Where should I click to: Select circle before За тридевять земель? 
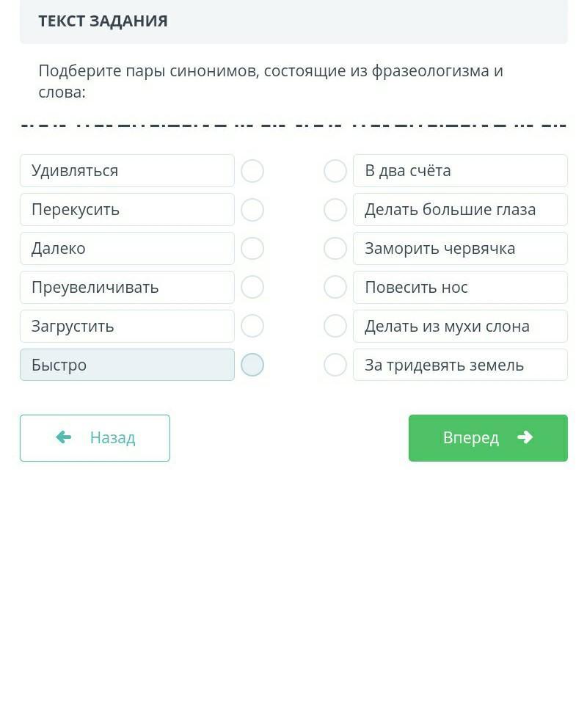tap(335, 365)
